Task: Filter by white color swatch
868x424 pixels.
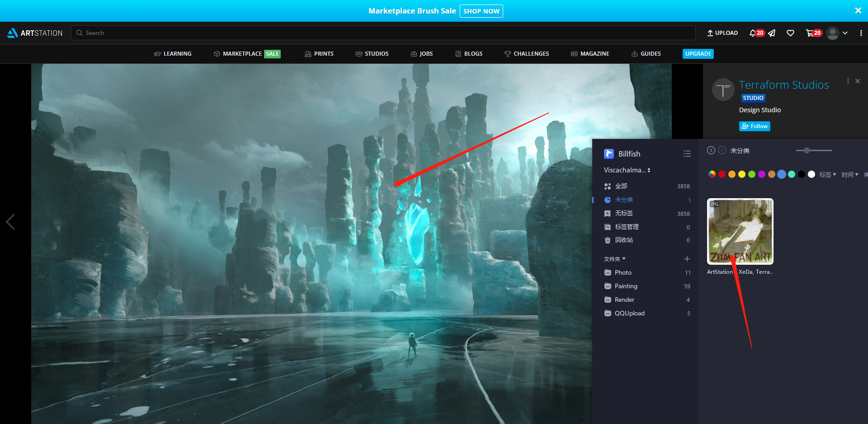Action: [x=811, y=174]
